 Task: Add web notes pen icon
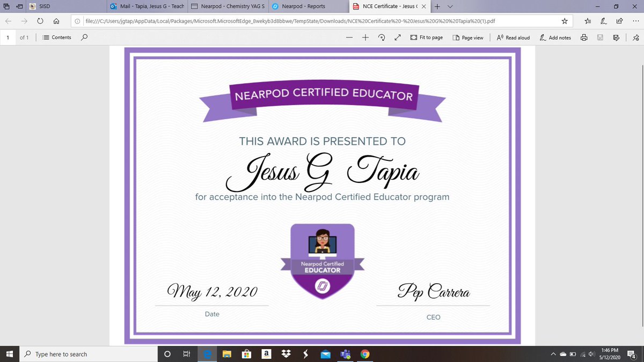604,21
